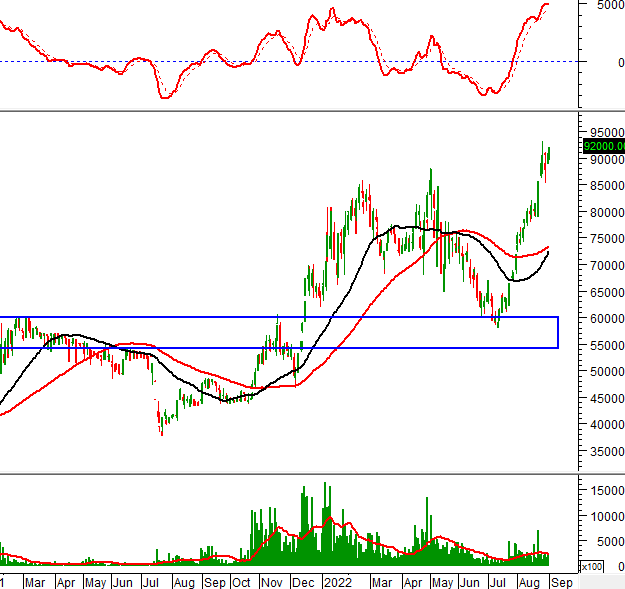Click the lowest candlestick near 38000

coord(161,426)
